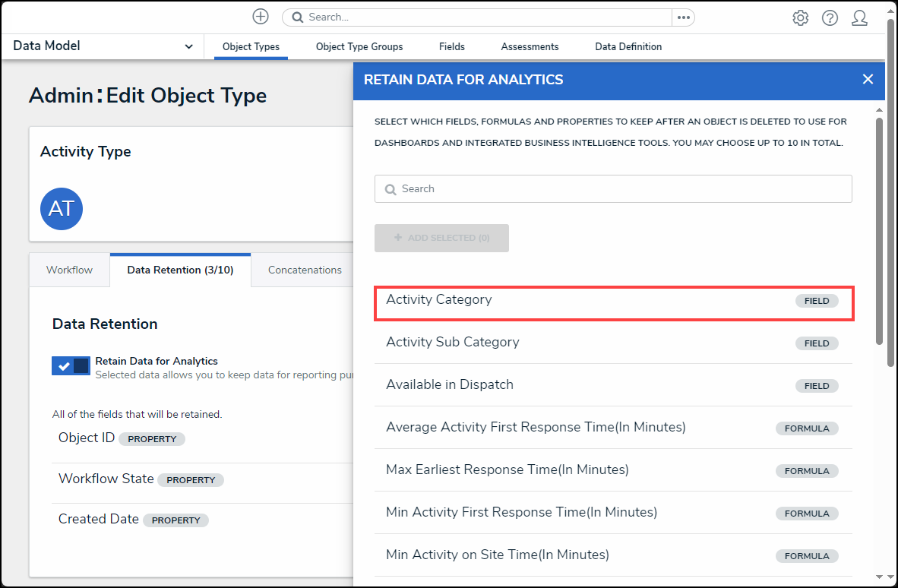Image resolution: width=898 pixels, height=588 pixels.
Task: Switch to the Concatenations tab
Action: (x=305, y=270)
